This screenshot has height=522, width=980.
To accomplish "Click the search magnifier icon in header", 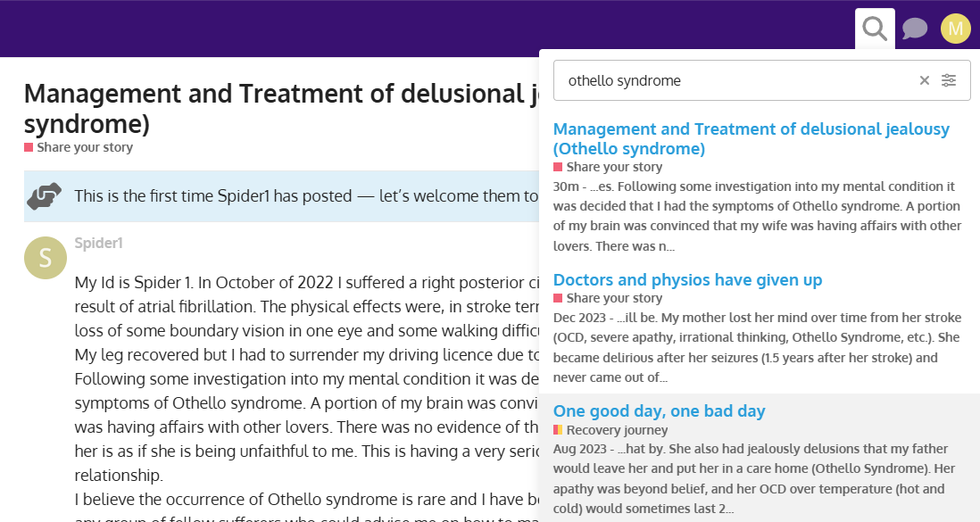I will 875,29.
